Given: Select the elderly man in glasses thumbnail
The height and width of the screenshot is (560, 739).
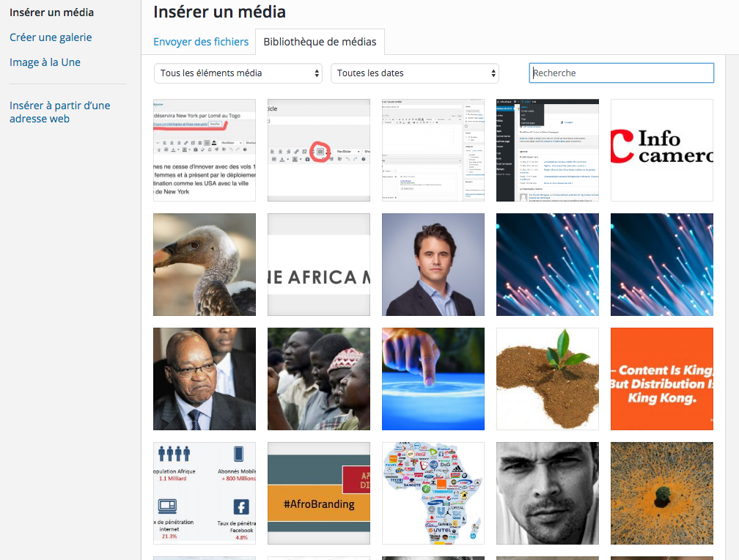Looking at the screenshot, I should (205, 379).
